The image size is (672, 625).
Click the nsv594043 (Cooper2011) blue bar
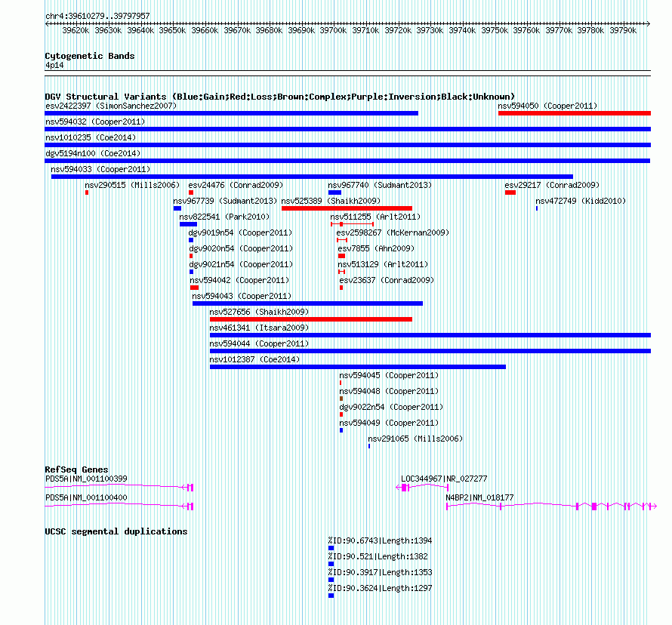[x=308, y=303]
